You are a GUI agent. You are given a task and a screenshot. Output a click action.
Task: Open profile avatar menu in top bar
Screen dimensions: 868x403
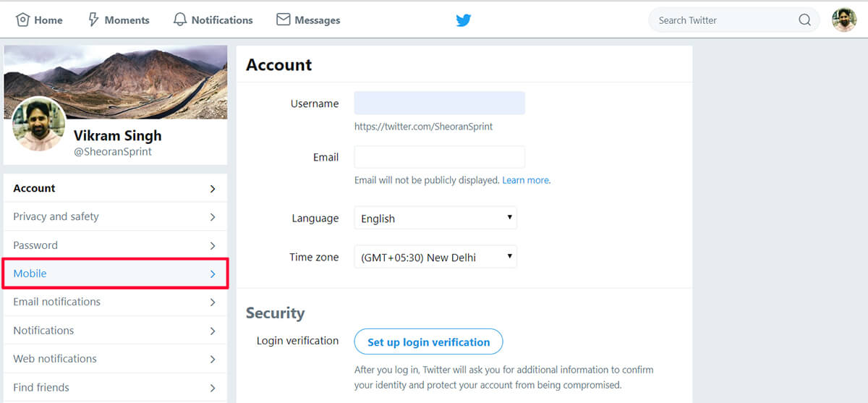point(844,20)
